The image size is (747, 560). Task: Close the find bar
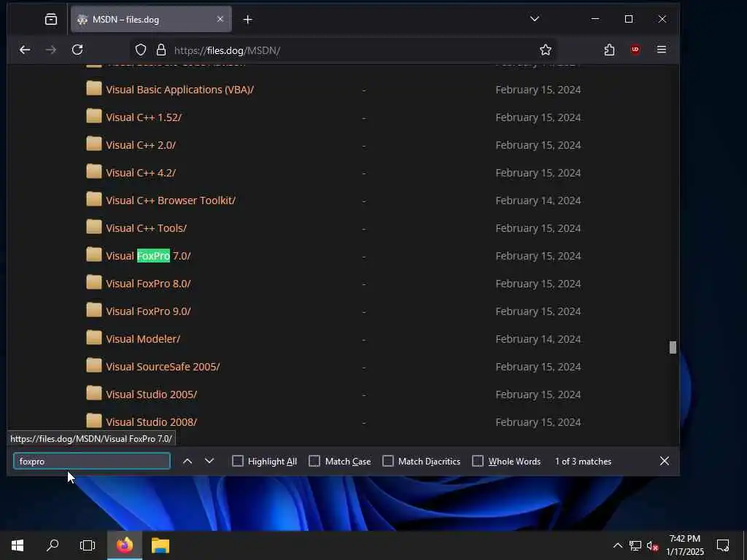pos(665,461)
